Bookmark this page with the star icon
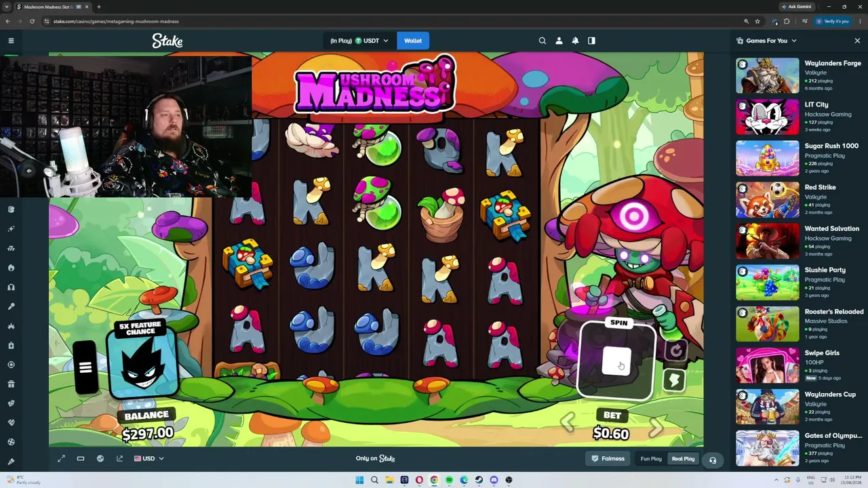 pos(757,21)
